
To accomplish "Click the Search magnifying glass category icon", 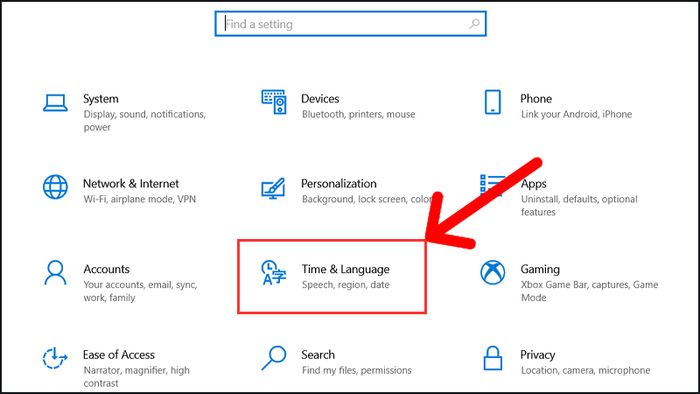I will coord(274,358).
